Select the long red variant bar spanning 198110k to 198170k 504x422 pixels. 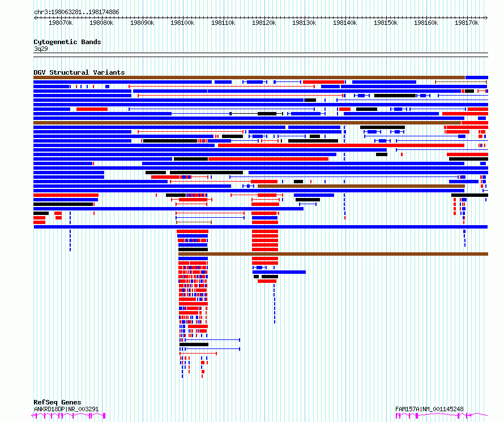pos(341,145)
